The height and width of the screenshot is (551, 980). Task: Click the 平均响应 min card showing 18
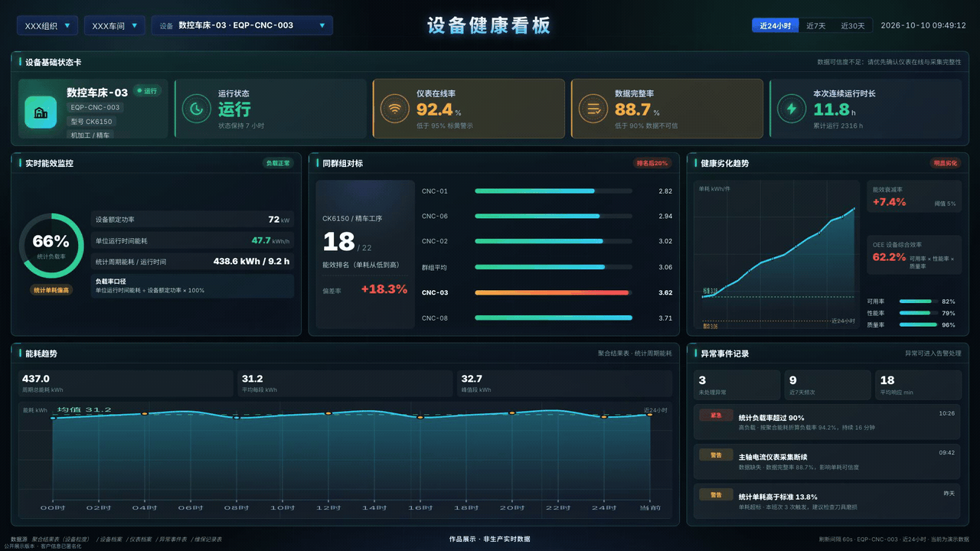click(918, 385)
